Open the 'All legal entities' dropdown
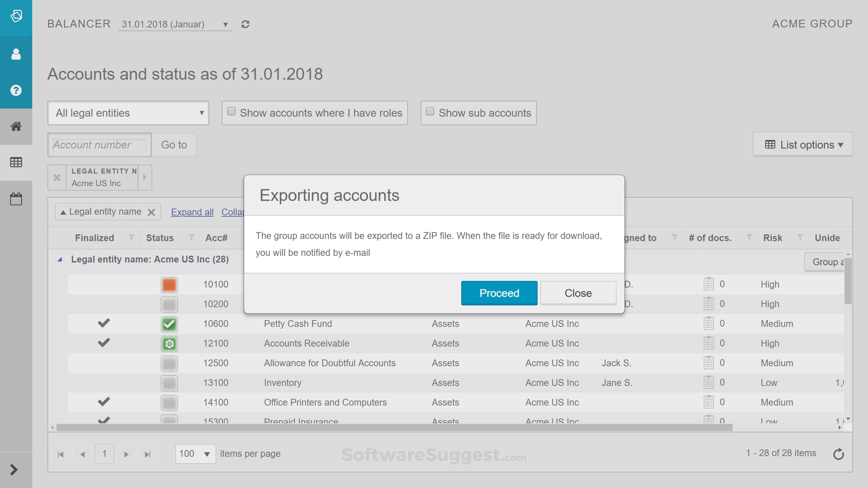 [128, 113]
